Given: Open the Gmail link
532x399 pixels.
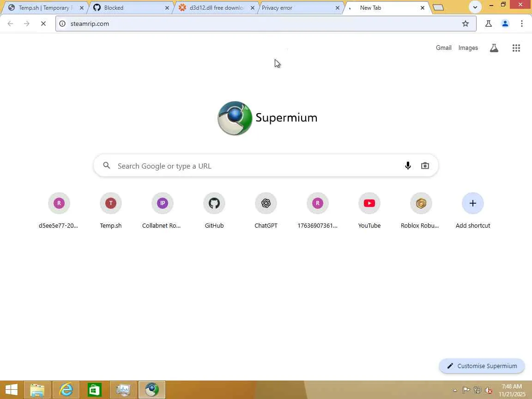Looking at the screenshot, I should tap(443, 48).
